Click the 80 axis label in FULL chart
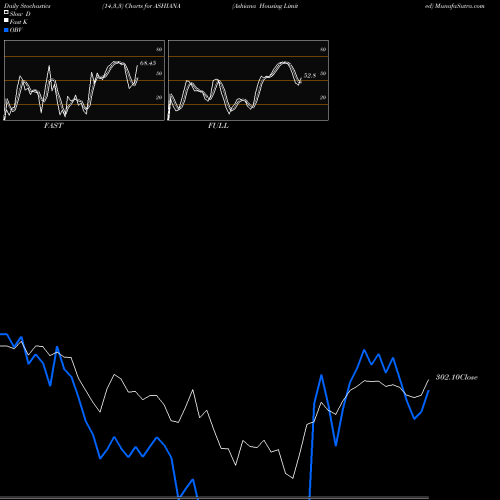 pyautogui.click(x=323, y=49)
